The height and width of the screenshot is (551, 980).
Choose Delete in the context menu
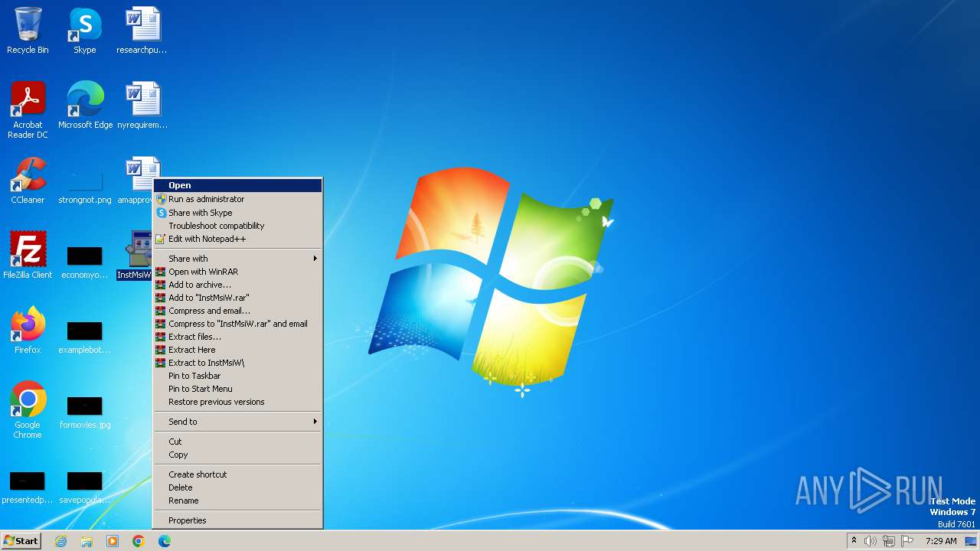click(237, 487)
